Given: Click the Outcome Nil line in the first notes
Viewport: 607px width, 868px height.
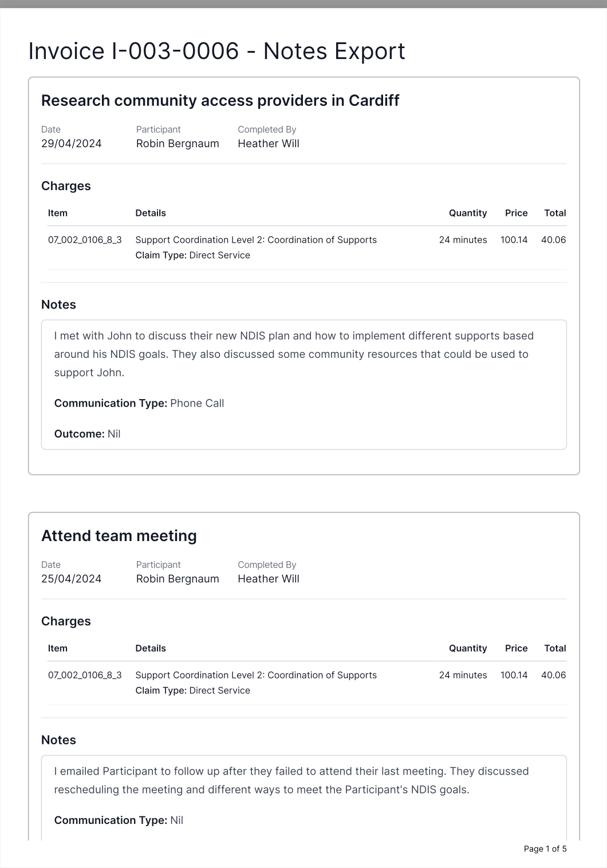Looking at the screenshot, I should click(87, 434).
